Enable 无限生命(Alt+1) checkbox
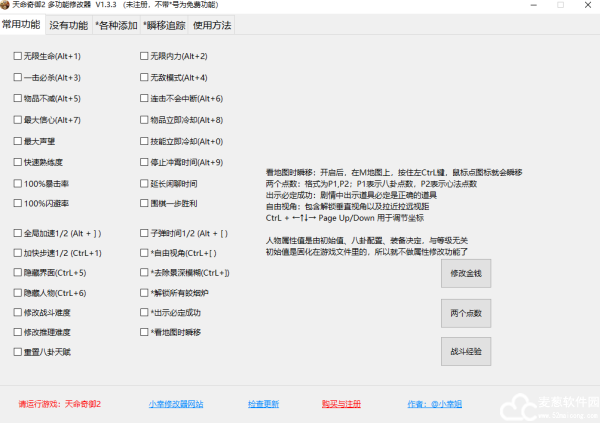Screen dimensions: 600x423 [18, 56]
